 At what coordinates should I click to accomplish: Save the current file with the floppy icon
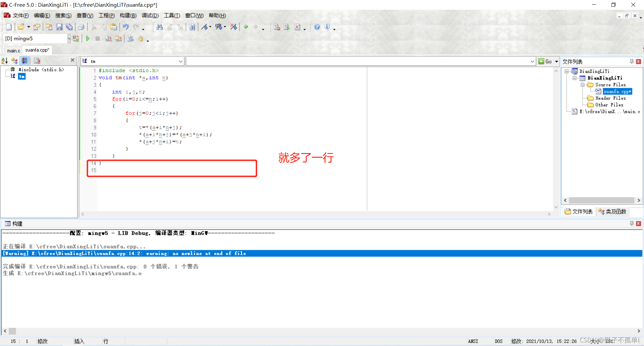click(x=59, y=27)
